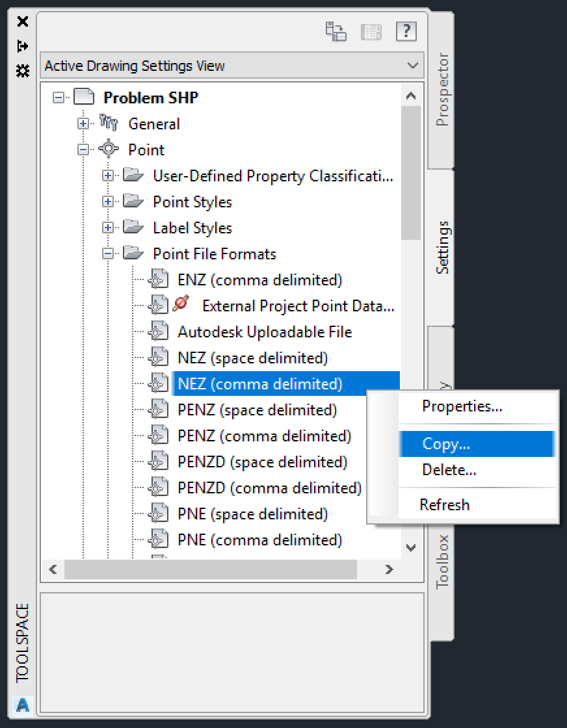
Task: Select Delete... in the context menu
Action: (449, 470)
